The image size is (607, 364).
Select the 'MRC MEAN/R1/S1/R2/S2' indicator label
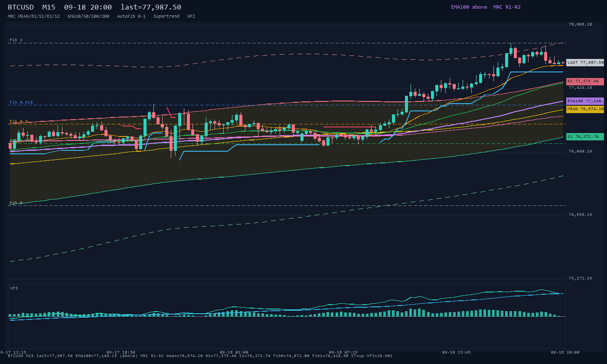tap(34, 16)
